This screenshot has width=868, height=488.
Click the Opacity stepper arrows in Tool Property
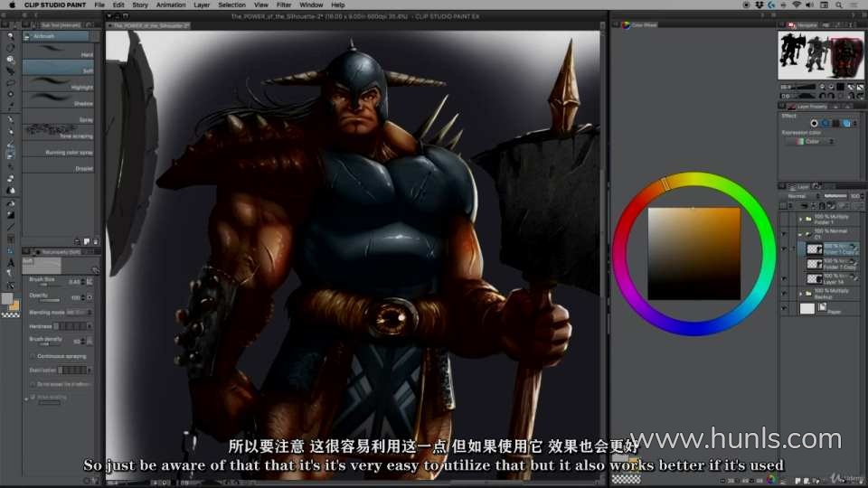(x=83, y=297)
